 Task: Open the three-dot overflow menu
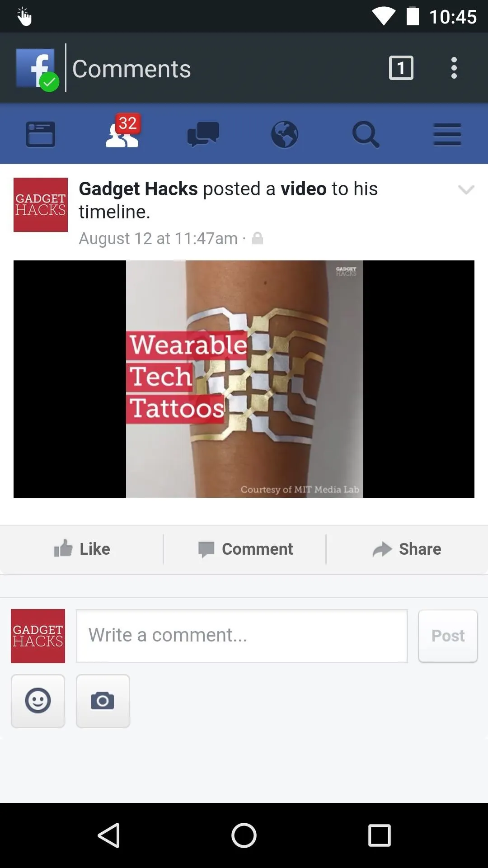point(454,68)
